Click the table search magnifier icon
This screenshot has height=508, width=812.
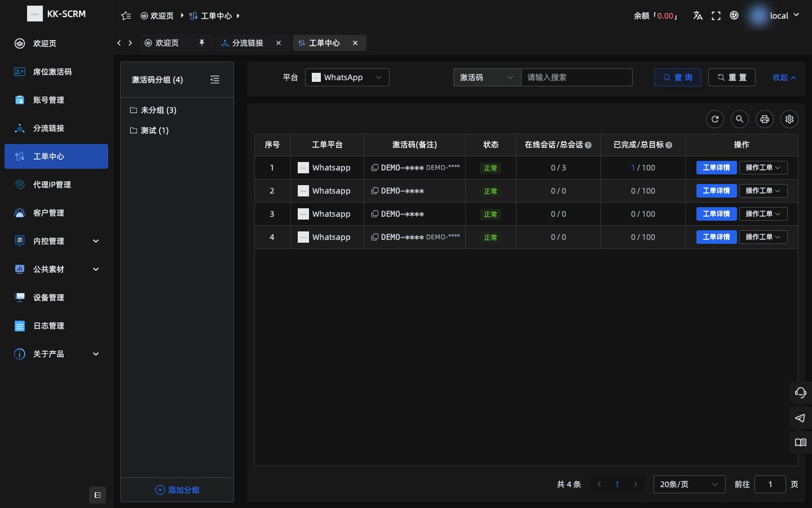click(740, 119)
